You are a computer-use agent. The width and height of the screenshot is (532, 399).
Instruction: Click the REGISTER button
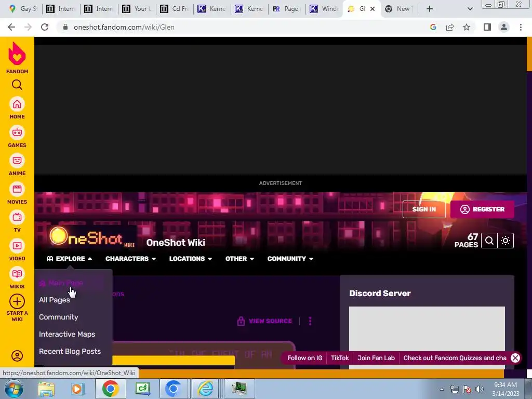pos(482,209)
